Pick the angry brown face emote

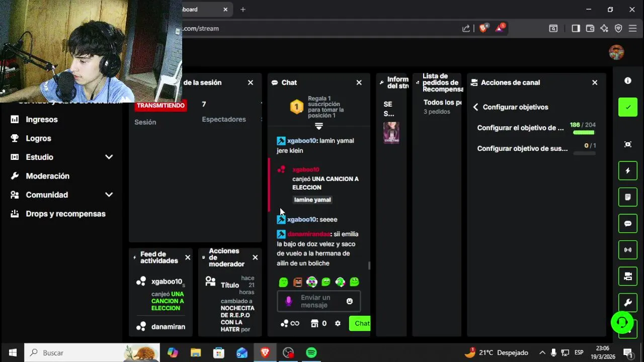pyautogui.click(x=298, y=282)
